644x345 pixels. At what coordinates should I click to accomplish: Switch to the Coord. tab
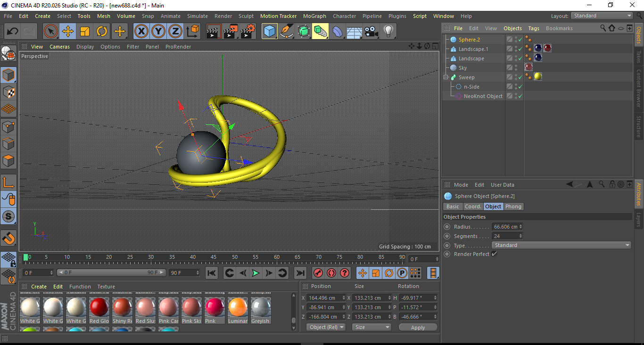coord(473,206)
